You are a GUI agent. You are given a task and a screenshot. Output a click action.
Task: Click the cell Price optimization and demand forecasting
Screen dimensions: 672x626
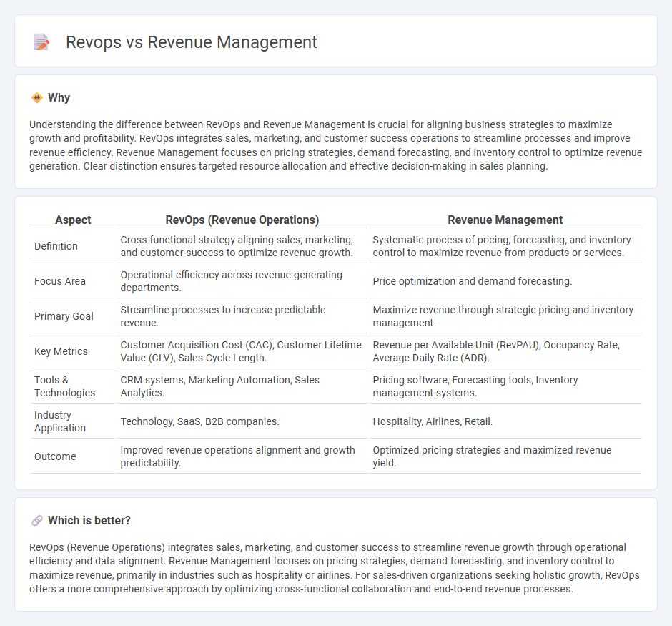(x=505, y=281)
